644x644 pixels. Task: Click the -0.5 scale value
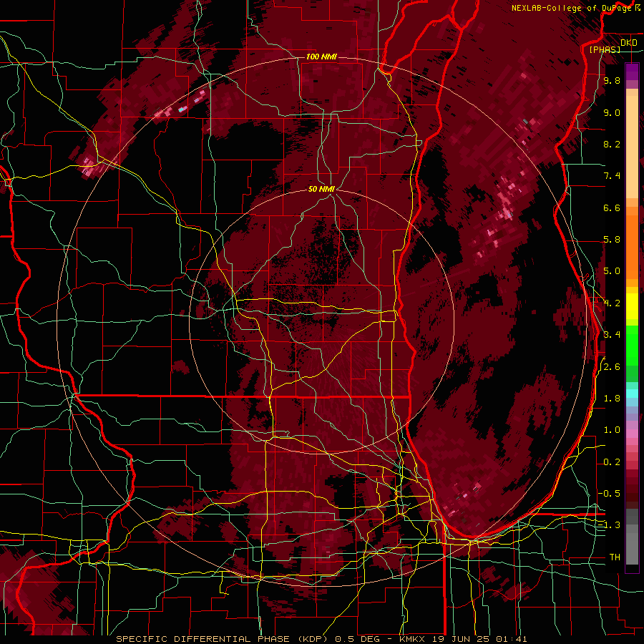pos(610,493)
